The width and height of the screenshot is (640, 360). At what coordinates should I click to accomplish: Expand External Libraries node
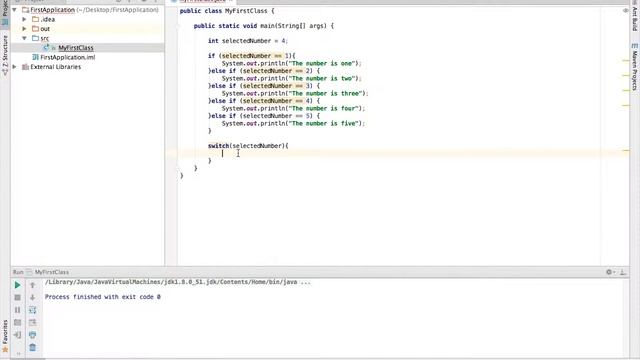click(15, 67)
